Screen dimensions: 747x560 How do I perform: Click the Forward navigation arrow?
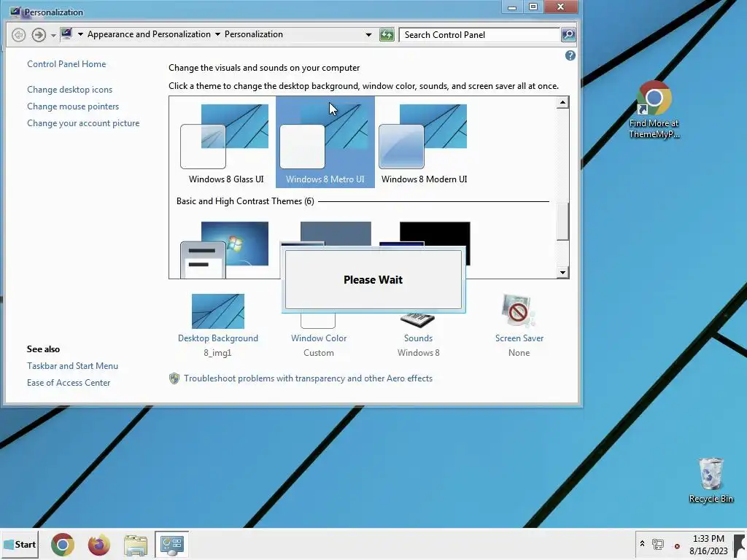coord(39,35)
